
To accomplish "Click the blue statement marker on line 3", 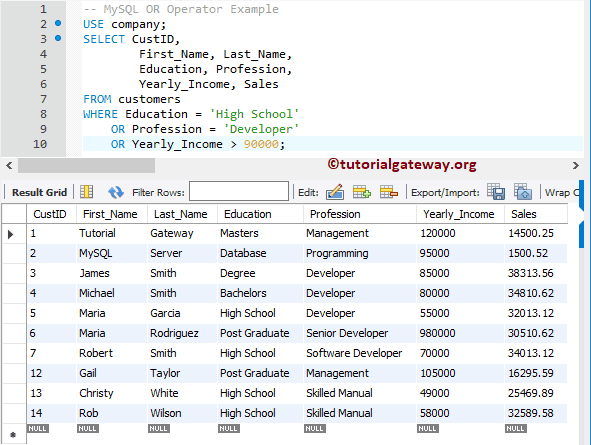I will (58, 38).
